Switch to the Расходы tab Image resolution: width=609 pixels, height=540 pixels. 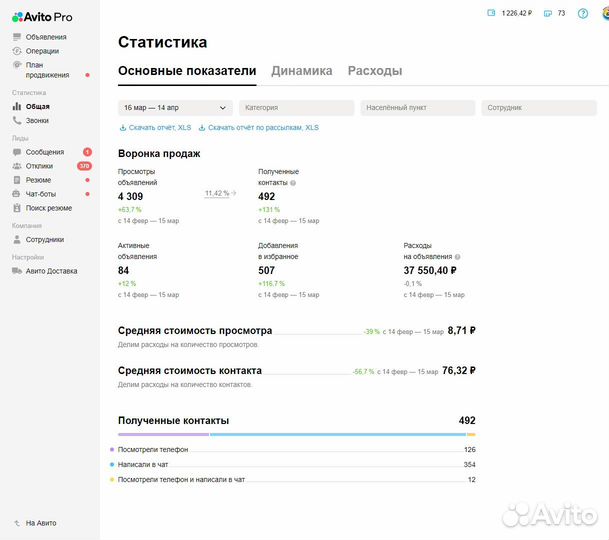(375, 71)
